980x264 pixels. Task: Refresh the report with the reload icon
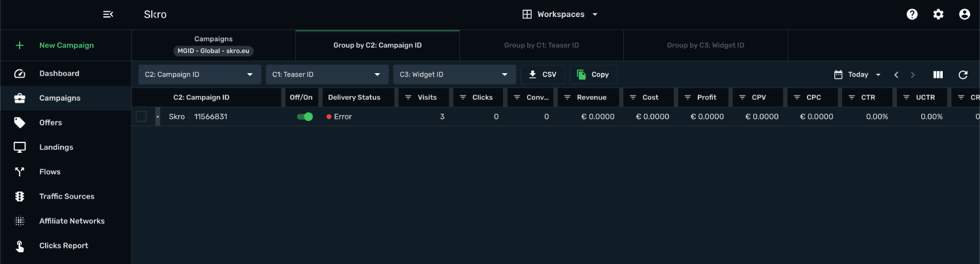963,75
